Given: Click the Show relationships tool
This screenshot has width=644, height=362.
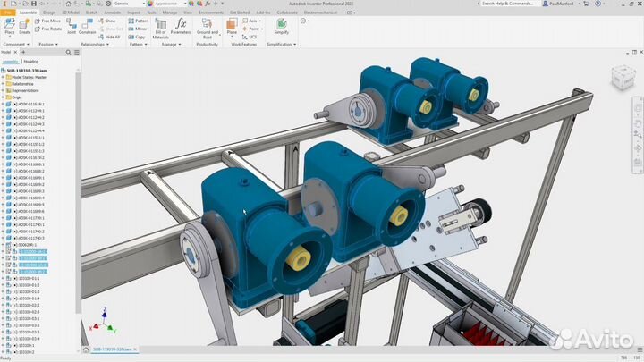Looking at the screenshot, I should coord(107,21).
